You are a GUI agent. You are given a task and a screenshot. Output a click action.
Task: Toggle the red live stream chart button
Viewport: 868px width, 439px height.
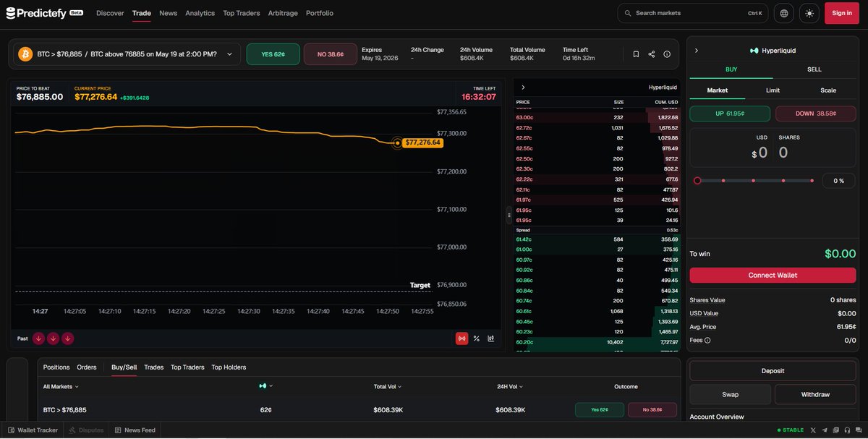(x=461, y=338)
